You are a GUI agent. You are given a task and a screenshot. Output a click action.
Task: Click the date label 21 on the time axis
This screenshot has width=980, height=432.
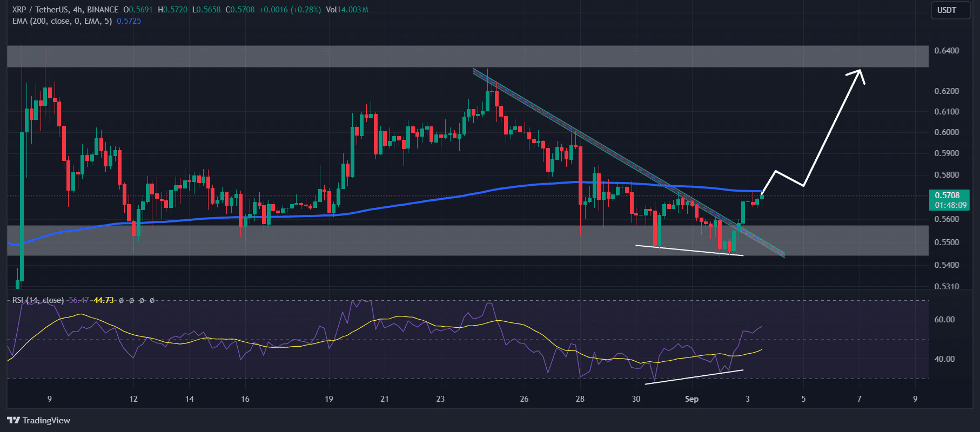pos(385,399)
